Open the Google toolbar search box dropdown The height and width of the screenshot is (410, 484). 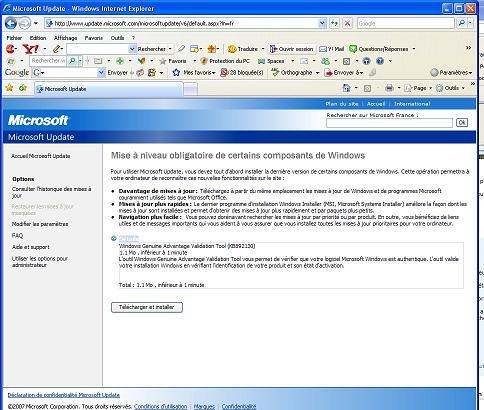tap(101, 72)
